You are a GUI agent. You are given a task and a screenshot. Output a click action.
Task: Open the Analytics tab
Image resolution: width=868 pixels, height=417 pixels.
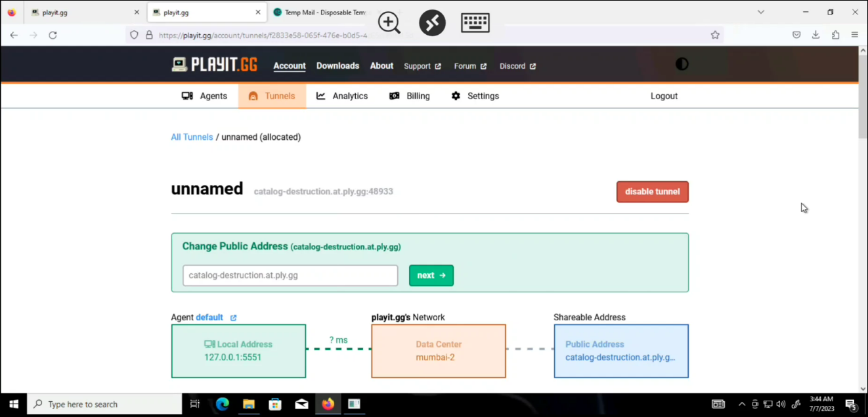tap(341, 96)
